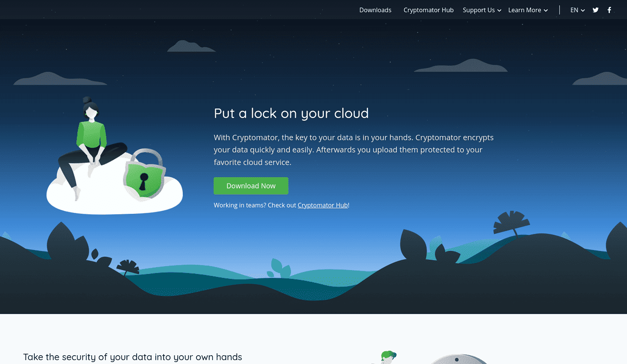The image size is (627, 364).
Task: Click the heading Put a lock on your cloud
Action: (x=291, y=113)
